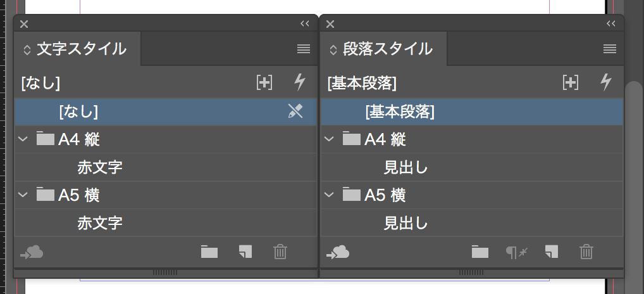Create new character style via footer icon
Image resolution: width=644 pixels, height=294 pixels.
point(245,252)
